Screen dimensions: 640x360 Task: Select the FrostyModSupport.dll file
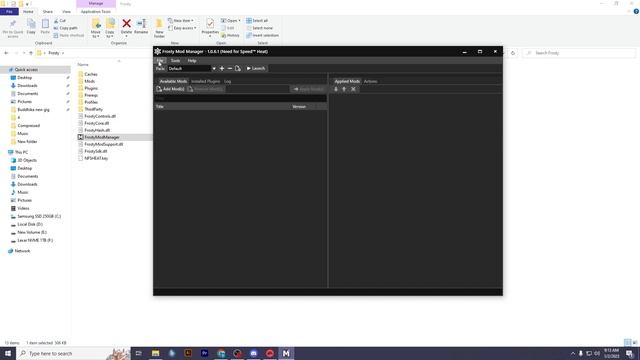click(104, 144)
